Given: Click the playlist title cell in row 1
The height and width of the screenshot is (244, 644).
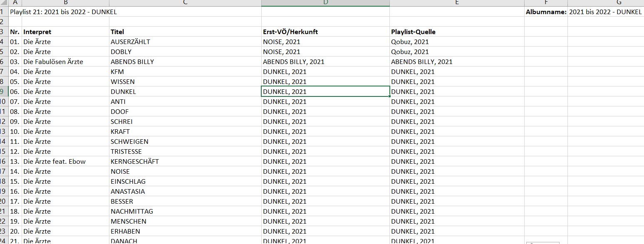Looking at the screenshot, I should click(63, 12).
